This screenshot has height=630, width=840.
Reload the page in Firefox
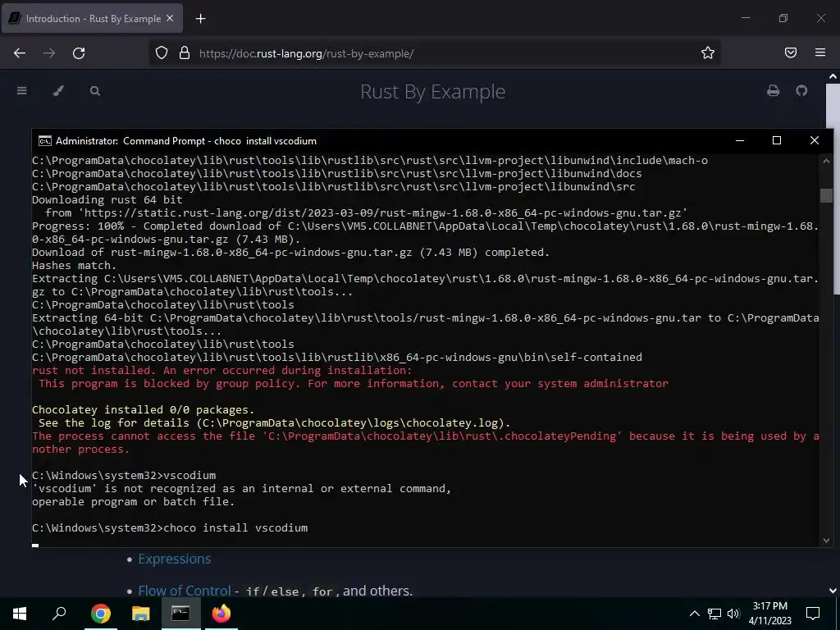pyautogui.click(x=79, y=53)
